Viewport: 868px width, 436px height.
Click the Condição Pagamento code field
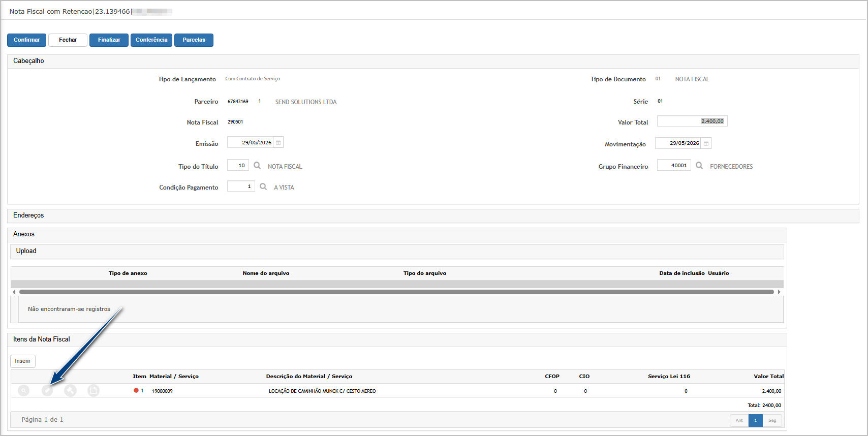(x=241, y=186)
